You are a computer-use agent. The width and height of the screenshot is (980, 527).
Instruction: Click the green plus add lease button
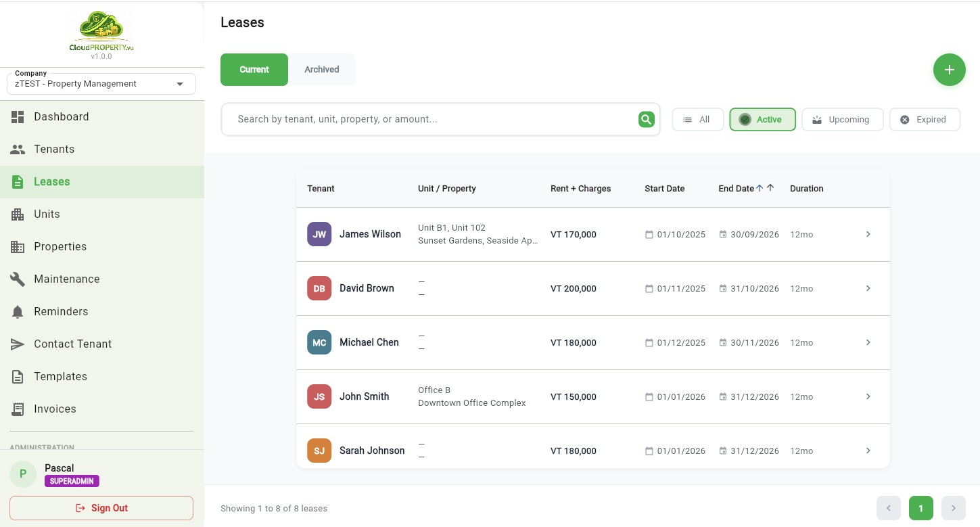[949, 70]
